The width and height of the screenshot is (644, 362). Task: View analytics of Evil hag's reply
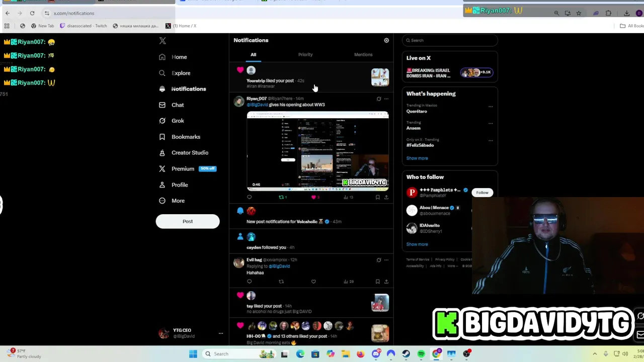tap(348, 282)
